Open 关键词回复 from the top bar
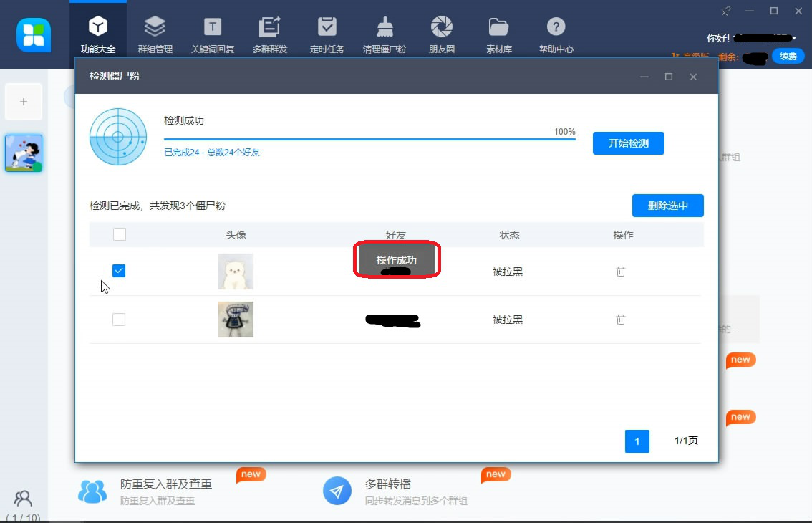The height and width of the screenshot is (523, 812). click(213, 34)
